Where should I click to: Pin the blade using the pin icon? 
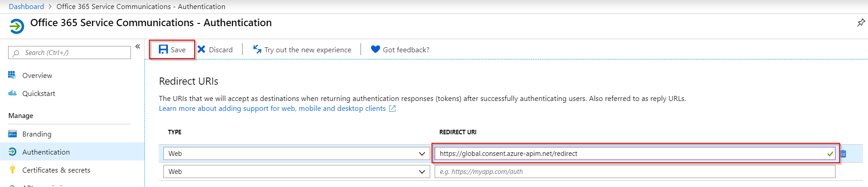click(861, 23)
